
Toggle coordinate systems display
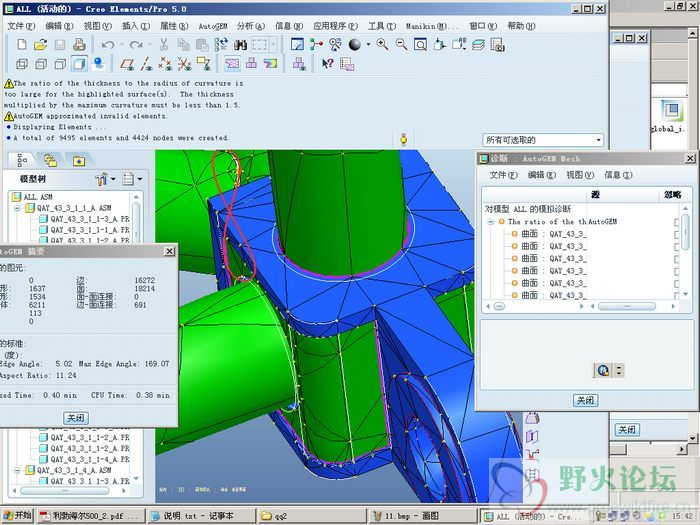[x=184, y=64]
